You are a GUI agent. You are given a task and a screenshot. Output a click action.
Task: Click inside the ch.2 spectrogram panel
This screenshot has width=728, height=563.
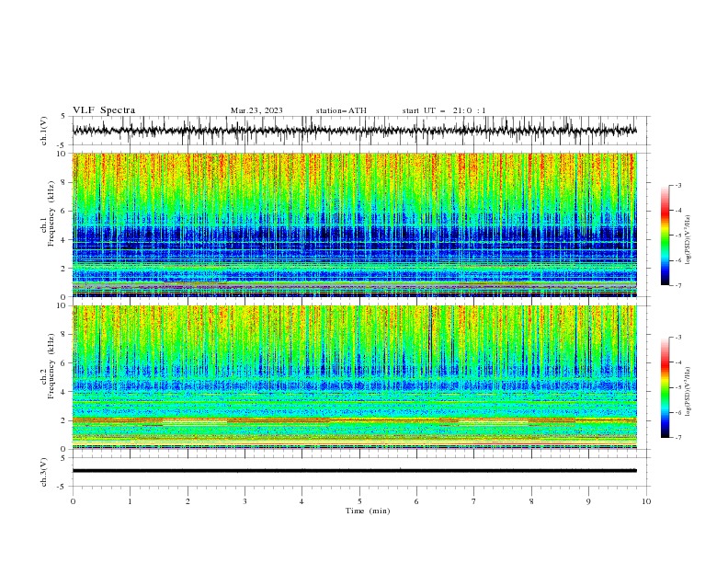pos(354,377)
